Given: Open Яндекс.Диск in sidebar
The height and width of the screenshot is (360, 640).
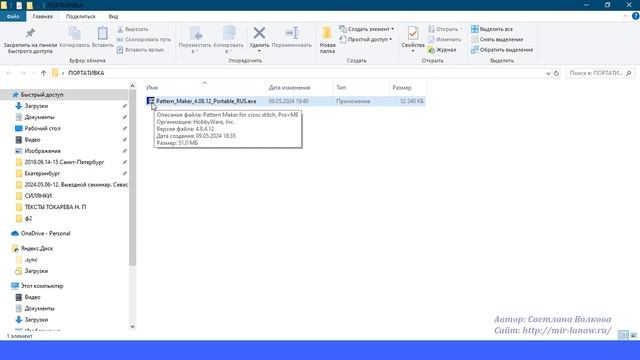Looking at the screenshot, I should click(37, 249).
